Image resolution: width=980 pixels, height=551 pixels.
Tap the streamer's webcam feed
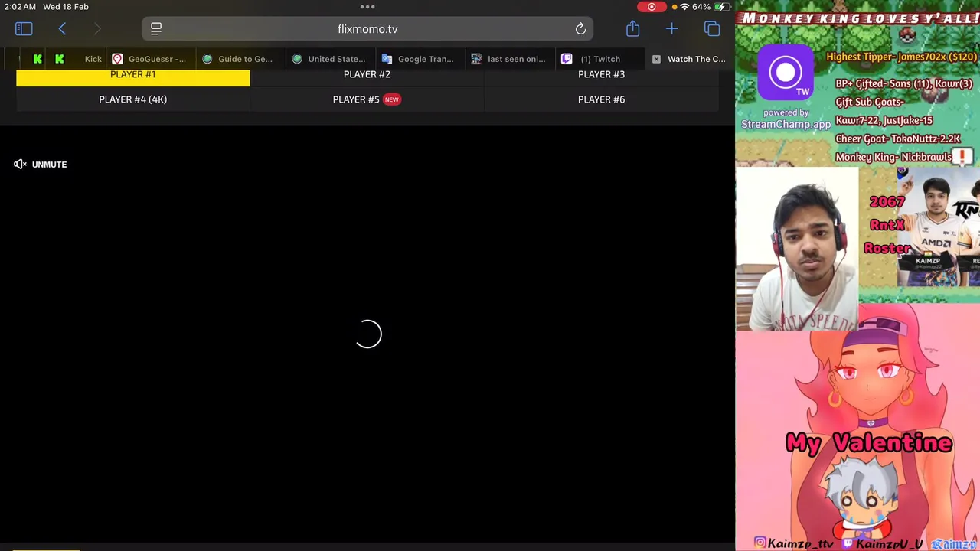(x=797, y=249)
